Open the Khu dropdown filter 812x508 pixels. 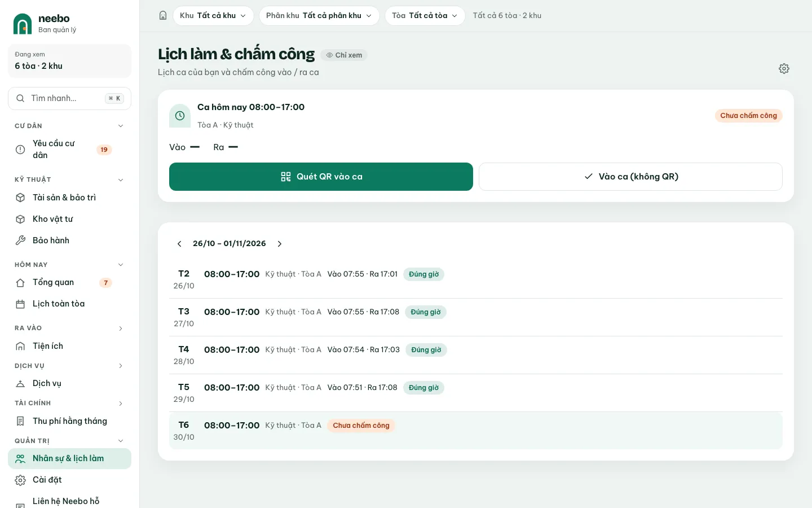(213, 16)
